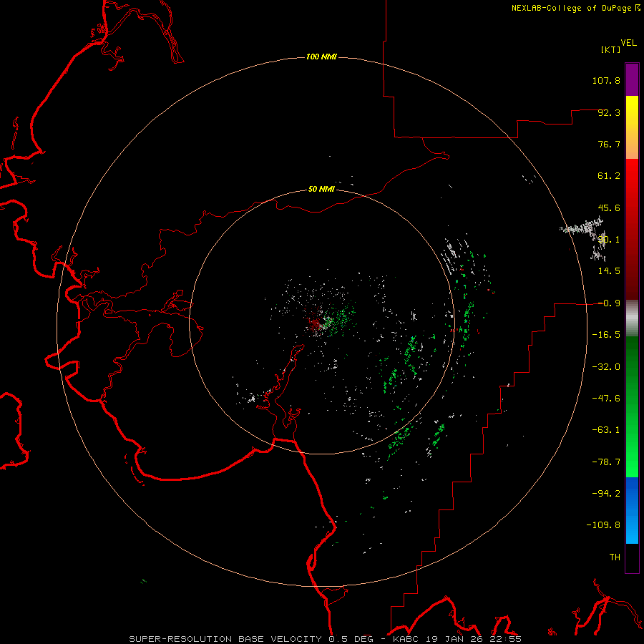Select the -16.5 legend value
The width and height of the screenshot is (644, 644).
606,335
